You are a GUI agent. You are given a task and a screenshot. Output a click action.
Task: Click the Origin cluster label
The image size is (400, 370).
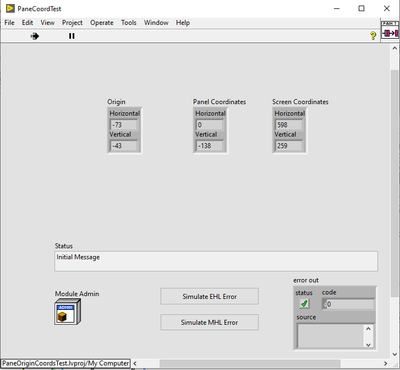116,102
